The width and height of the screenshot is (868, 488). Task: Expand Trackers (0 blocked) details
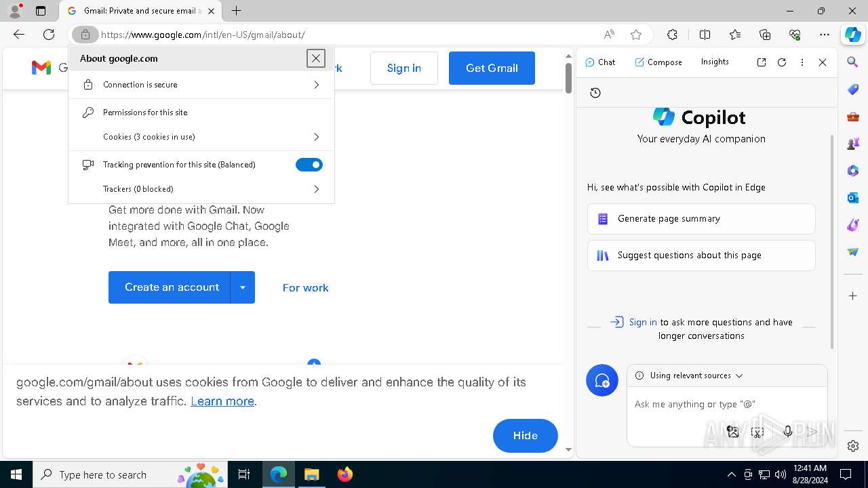201,189
